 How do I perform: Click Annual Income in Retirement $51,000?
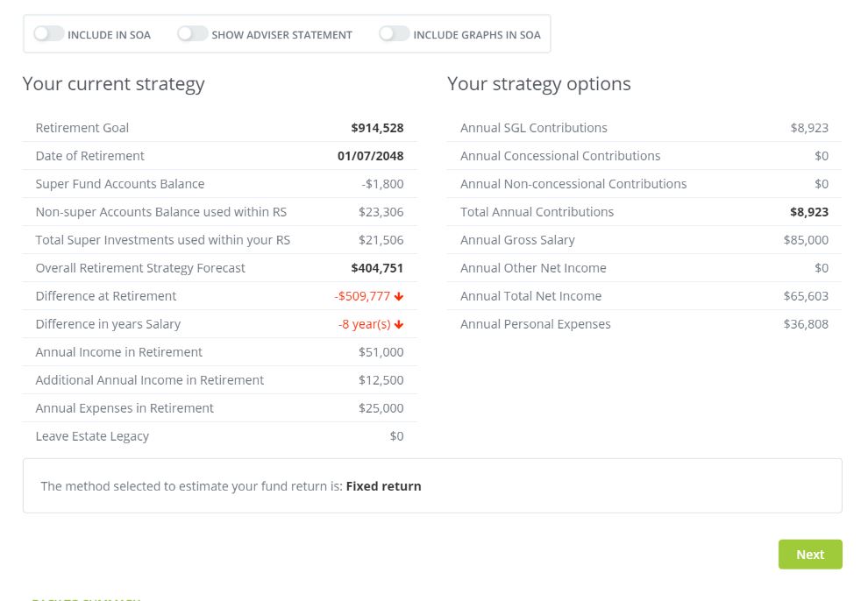(x=381, y=352)
